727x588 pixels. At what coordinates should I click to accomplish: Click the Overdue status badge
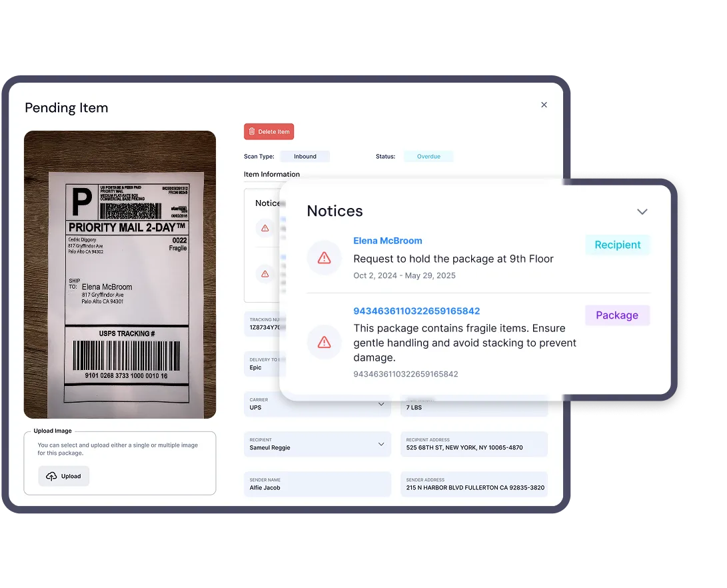click(x=428, y=156)
